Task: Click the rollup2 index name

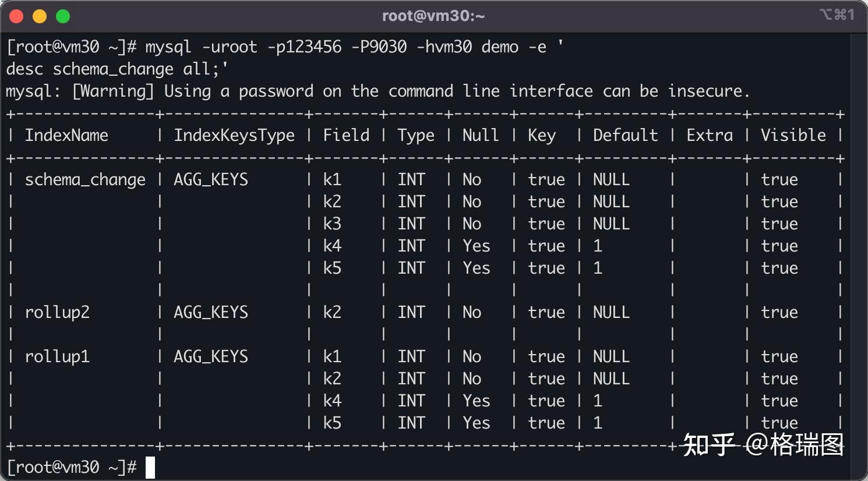Action: click(57, 313)
